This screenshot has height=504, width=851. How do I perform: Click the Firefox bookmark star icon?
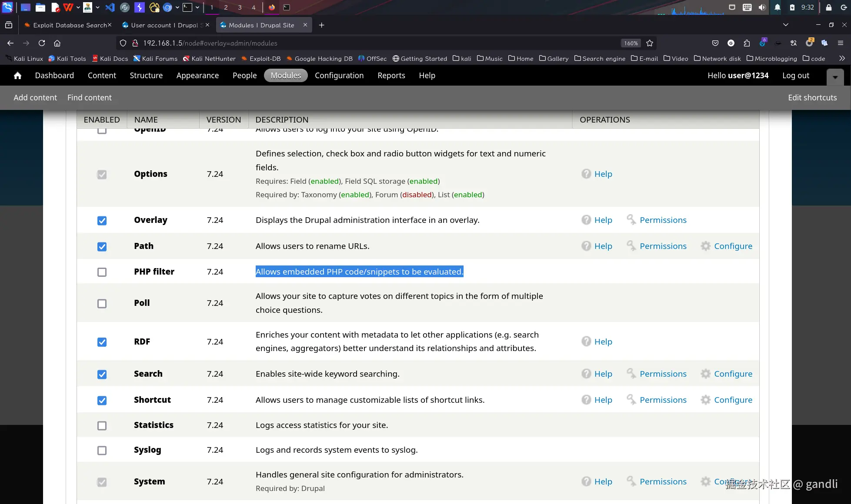[650, 43]
